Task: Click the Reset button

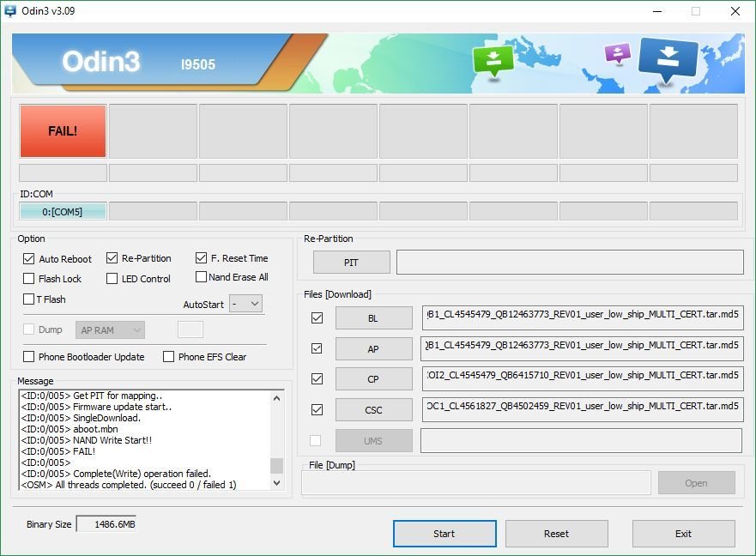Action: tap(556, 534)
